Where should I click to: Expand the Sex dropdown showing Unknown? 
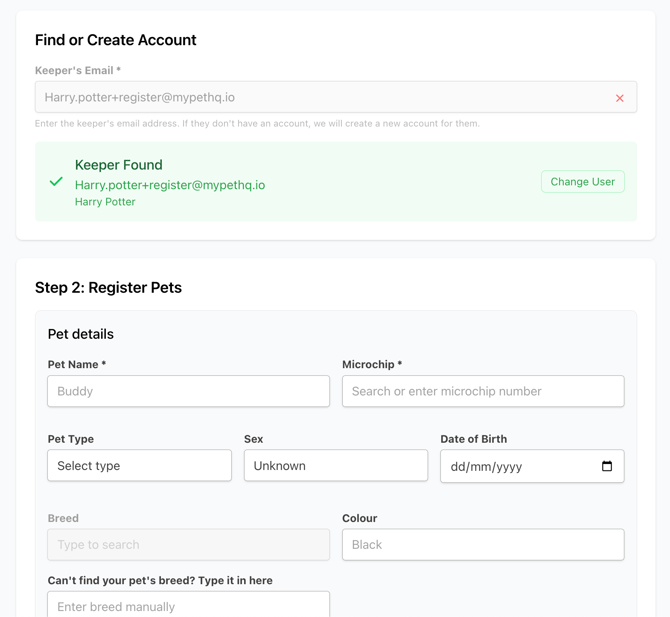pos(336,466)
